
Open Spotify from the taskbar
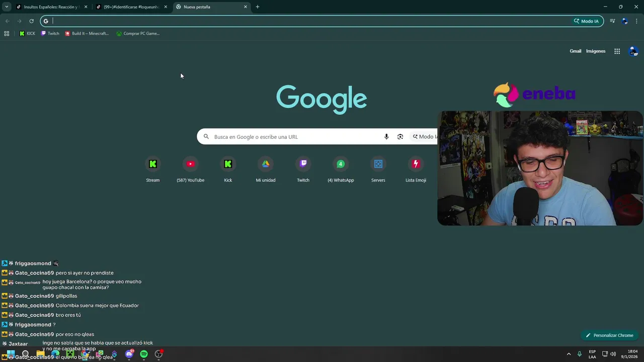tap(144, 354)
